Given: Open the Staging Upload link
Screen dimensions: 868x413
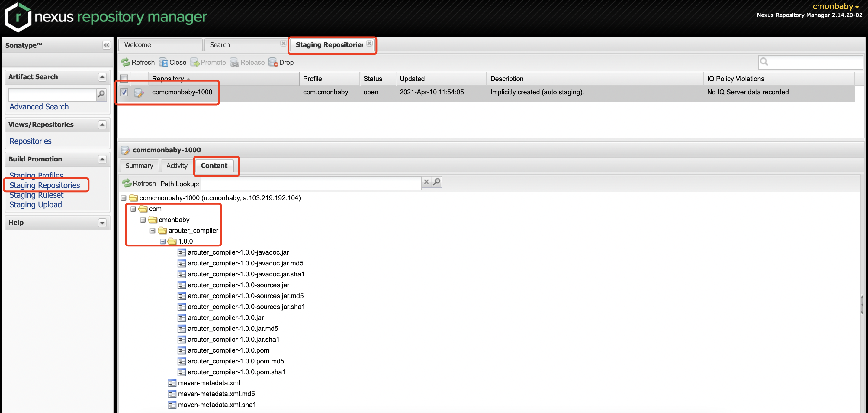Looking at the screenshot, I should [x=36, y=205].
